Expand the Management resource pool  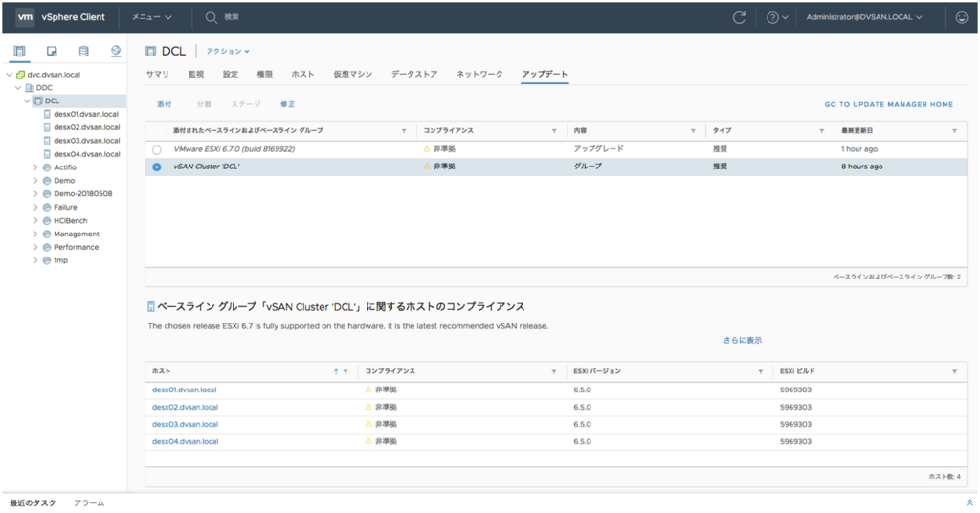[x=35, y=234]
